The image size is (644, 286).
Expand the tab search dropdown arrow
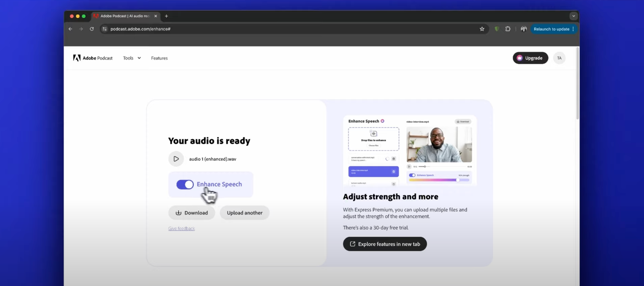pyautogui.click(x=573, y=16)
